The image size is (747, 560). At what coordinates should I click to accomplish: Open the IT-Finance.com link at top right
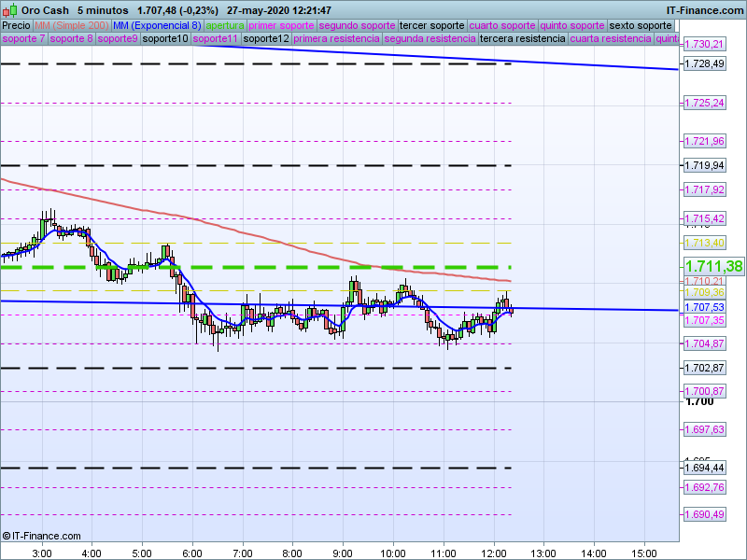coord(705,10)
